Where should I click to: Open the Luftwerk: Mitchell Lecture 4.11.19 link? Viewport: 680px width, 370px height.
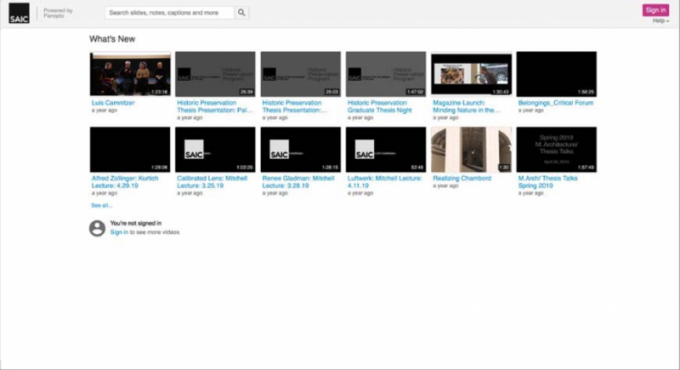[x=384, y=182]
